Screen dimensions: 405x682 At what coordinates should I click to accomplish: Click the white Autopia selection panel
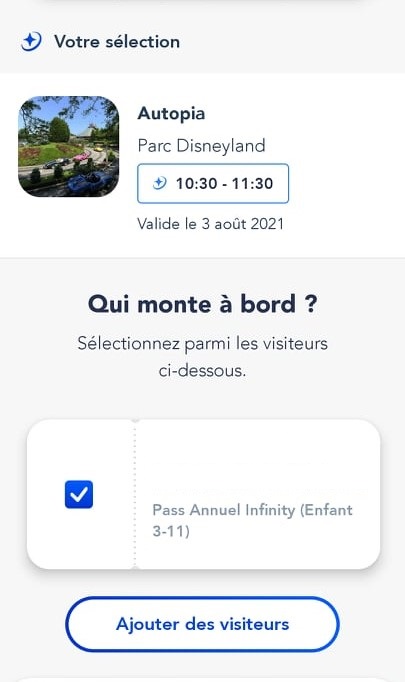[202, 165]
